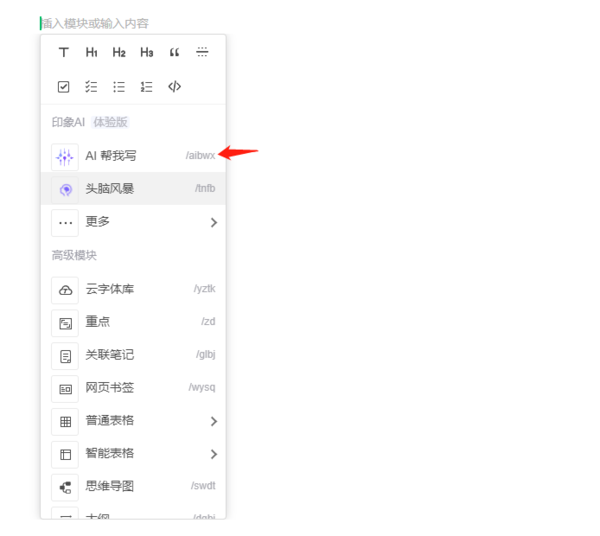
Task: Expand the 普通表格 submenu chevron
Action: pos(214,422)
